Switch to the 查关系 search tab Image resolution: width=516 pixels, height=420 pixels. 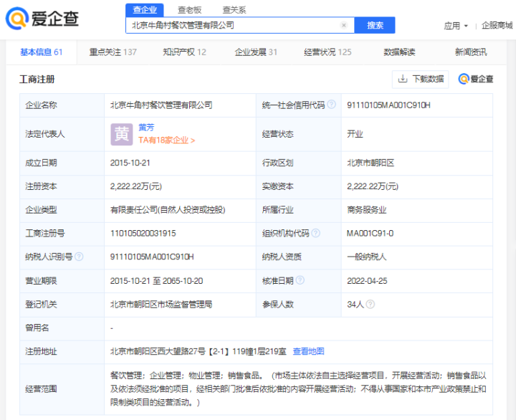pyautogui.click(x=234, y=10)
